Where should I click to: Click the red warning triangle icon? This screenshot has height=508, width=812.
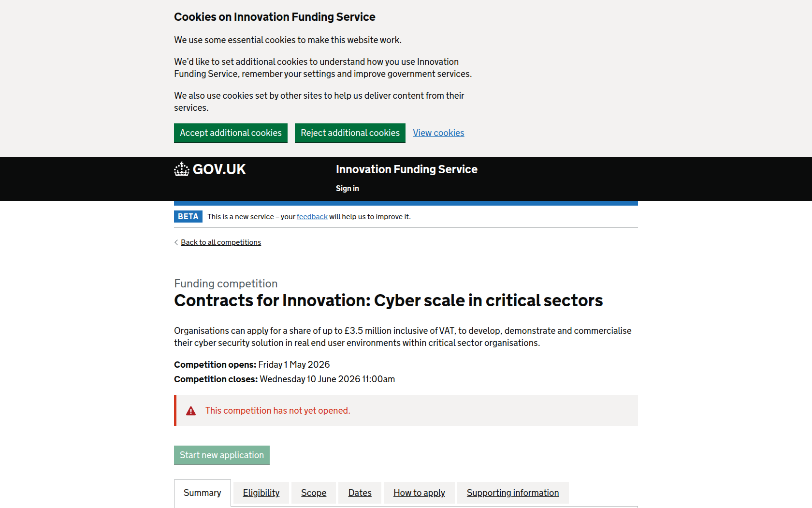tap(191, 411)
